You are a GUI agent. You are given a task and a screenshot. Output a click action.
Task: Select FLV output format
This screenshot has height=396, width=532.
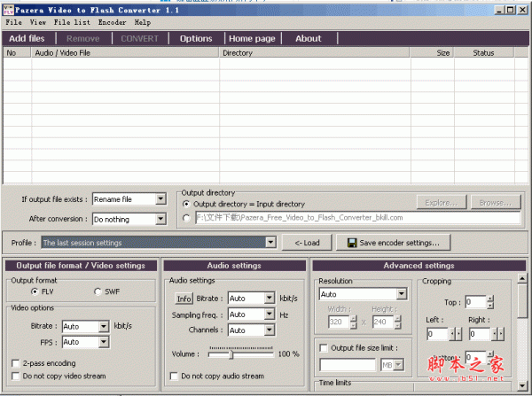(x=35, y=291)
